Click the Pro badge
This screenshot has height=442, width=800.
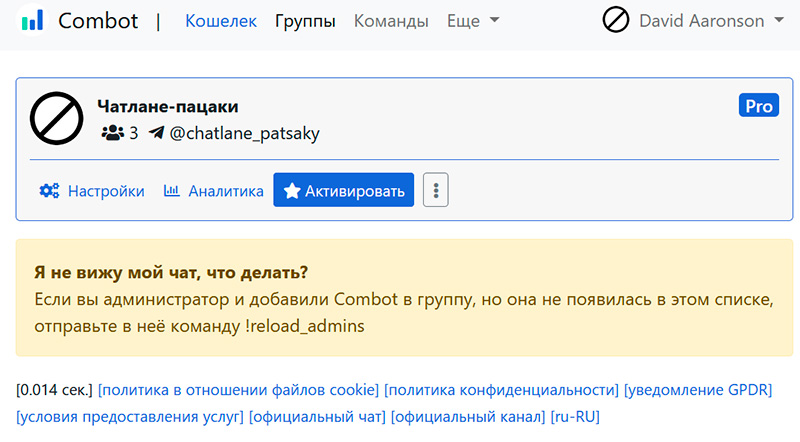click(758, 105)
